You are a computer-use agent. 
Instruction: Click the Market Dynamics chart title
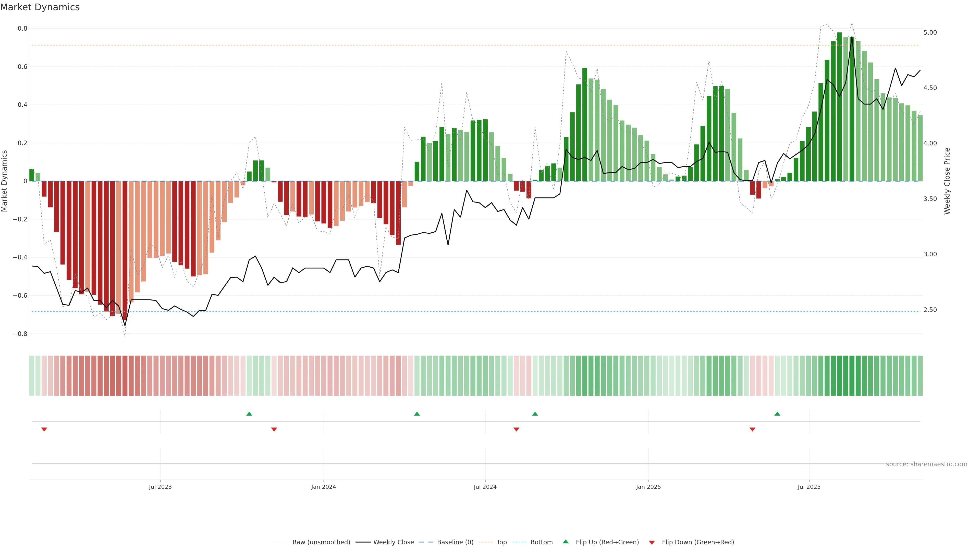(40, 7)
